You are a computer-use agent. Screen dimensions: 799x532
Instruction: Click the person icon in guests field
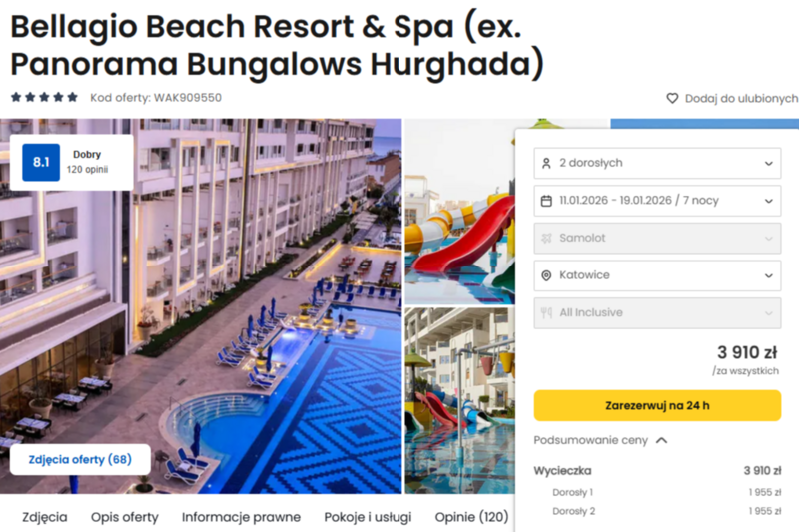(x=546, y=163)
